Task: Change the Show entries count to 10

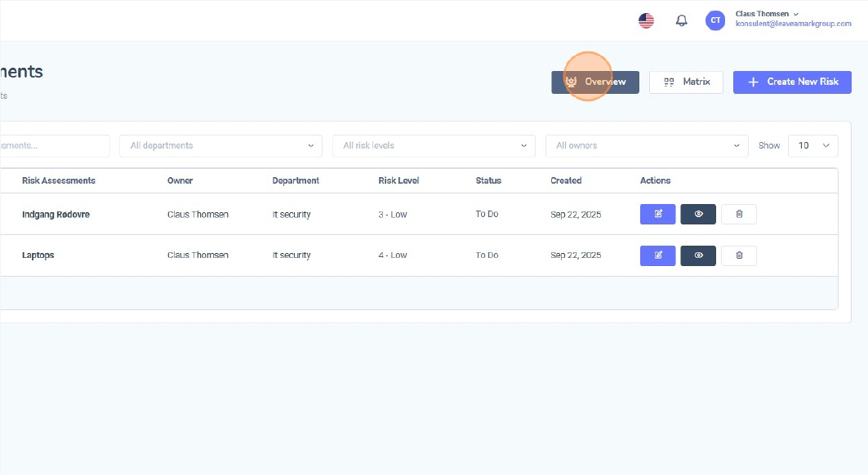Action: (x=812, y=145)
